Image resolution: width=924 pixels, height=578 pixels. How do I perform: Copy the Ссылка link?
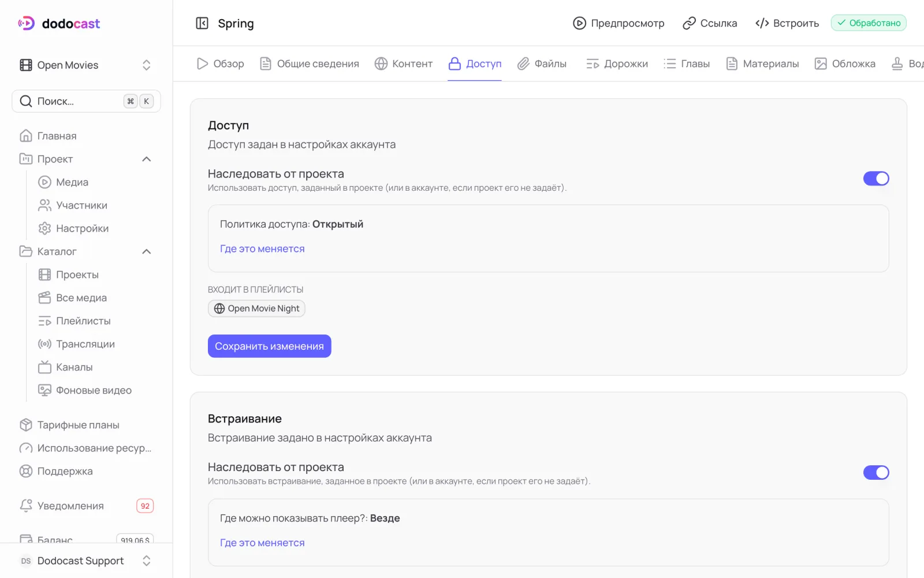710,23
